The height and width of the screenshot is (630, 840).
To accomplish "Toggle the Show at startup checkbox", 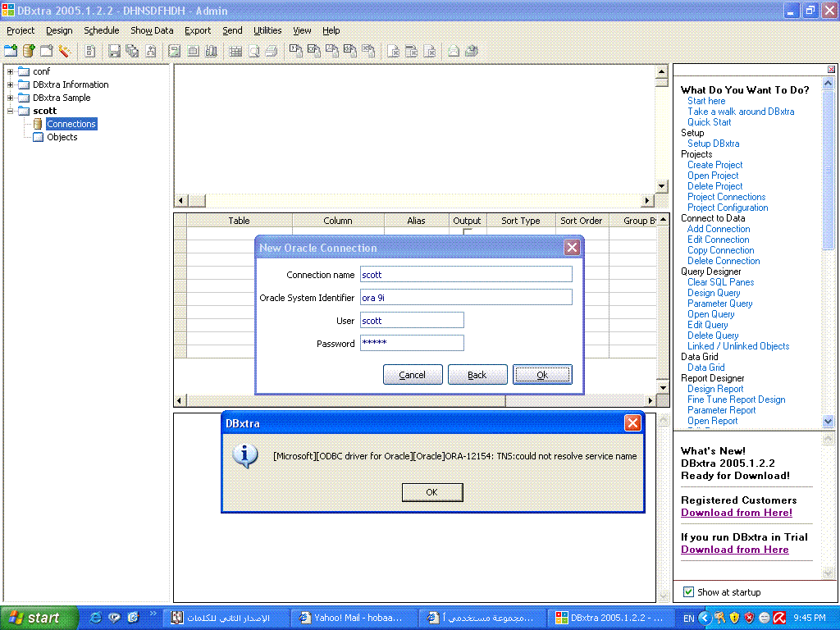I will (688, 592).
